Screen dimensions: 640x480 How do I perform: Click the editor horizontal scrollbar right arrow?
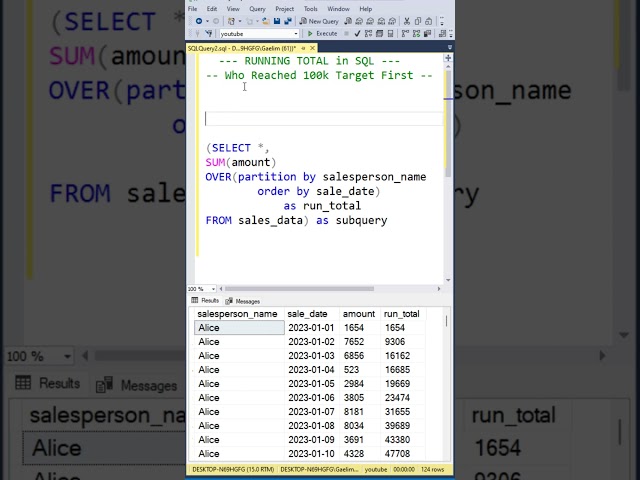(x=439, y=289)
